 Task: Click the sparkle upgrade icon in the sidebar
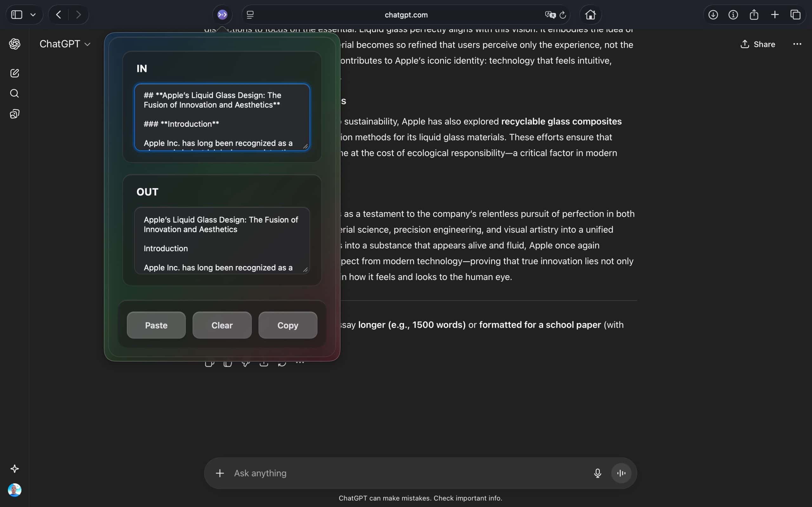[15, 468]
